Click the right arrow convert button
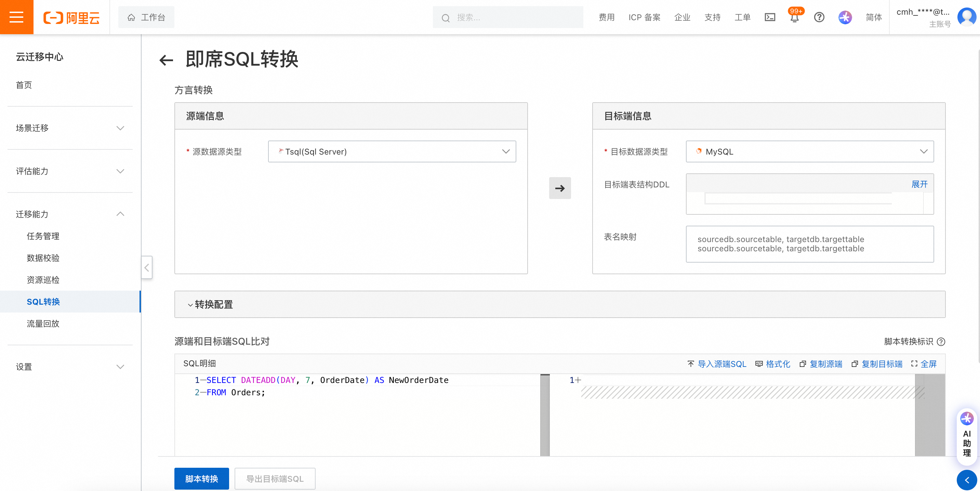 (560, 188)
